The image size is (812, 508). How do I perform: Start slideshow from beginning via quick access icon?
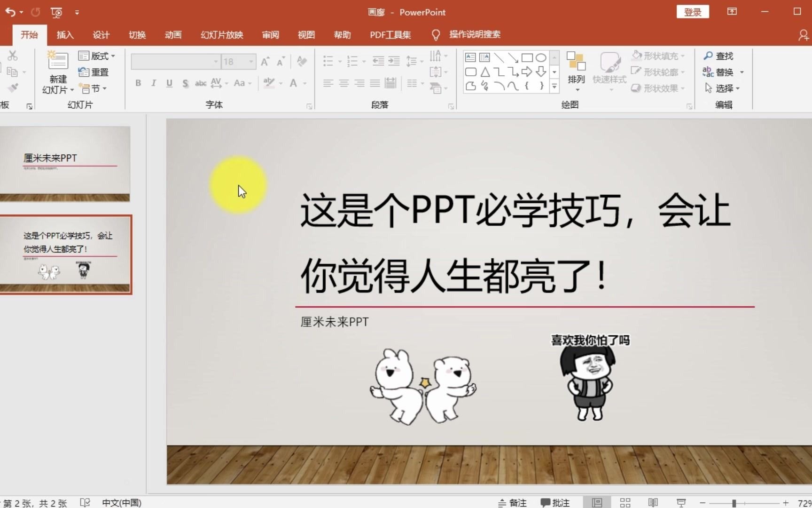(x=56, y=12)
